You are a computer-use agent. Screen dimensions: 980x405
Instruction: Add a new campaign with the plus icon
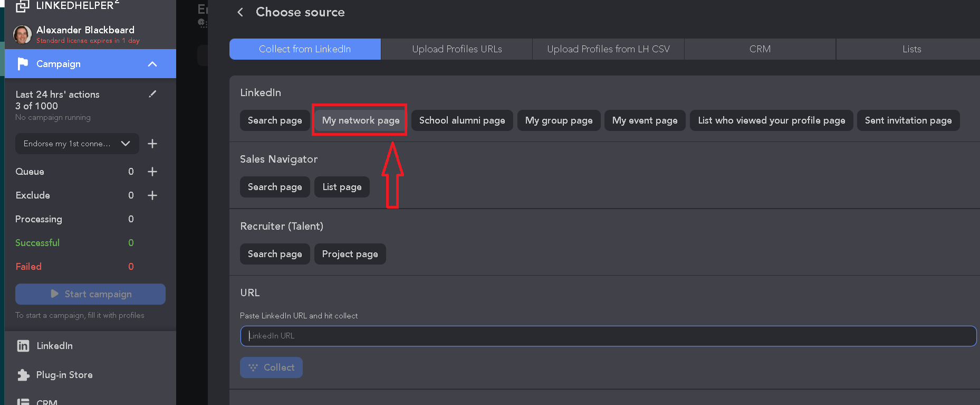point(152,144)
